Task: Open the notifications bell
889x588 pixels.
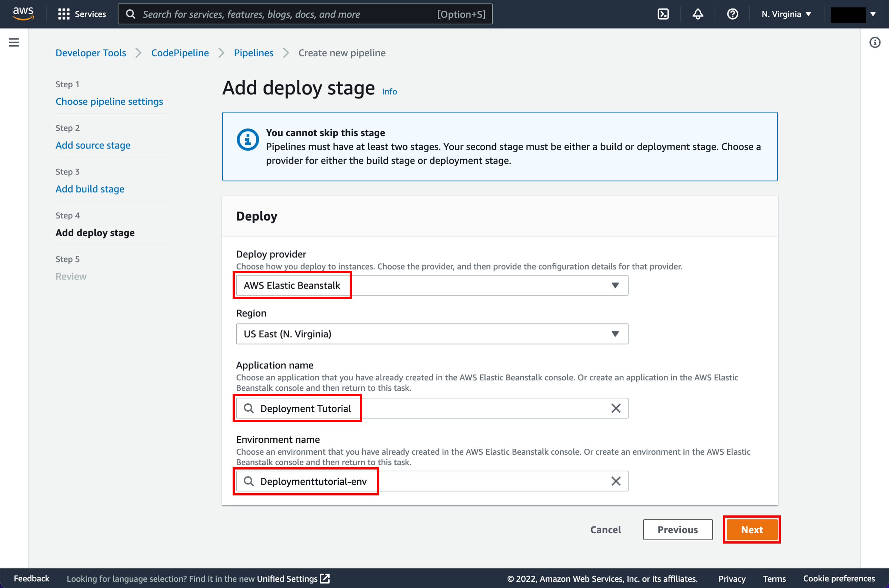Action: tap(698, 14)
